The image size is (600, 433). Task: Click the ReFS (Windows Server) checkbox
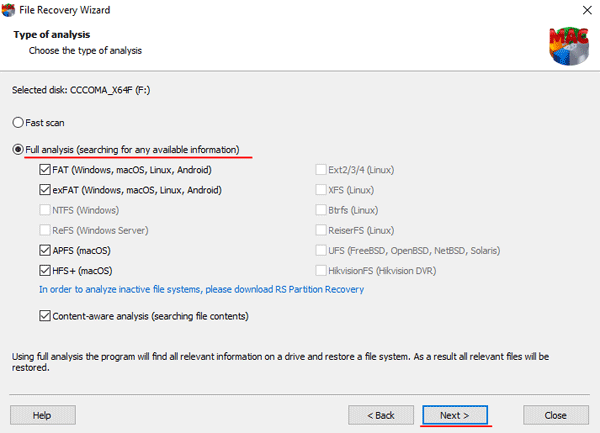point(45,230)
